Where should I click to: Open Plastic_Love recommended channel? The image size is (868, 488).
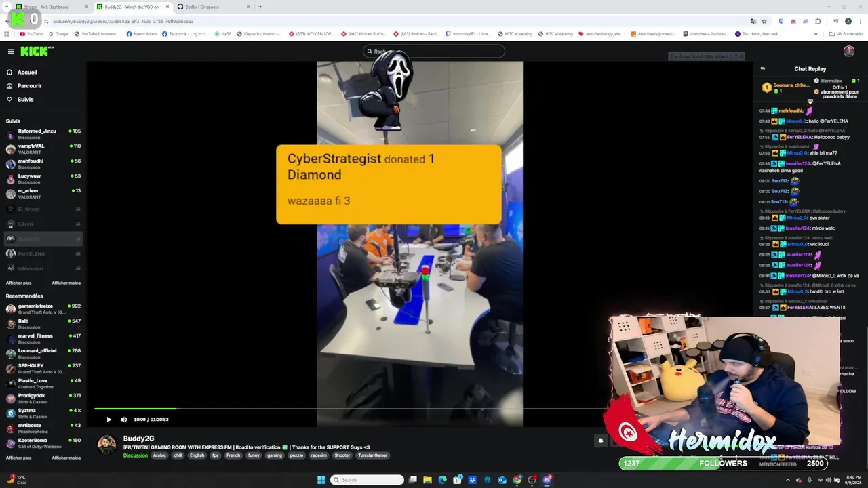pyautogui.click(x=43, y=384)
